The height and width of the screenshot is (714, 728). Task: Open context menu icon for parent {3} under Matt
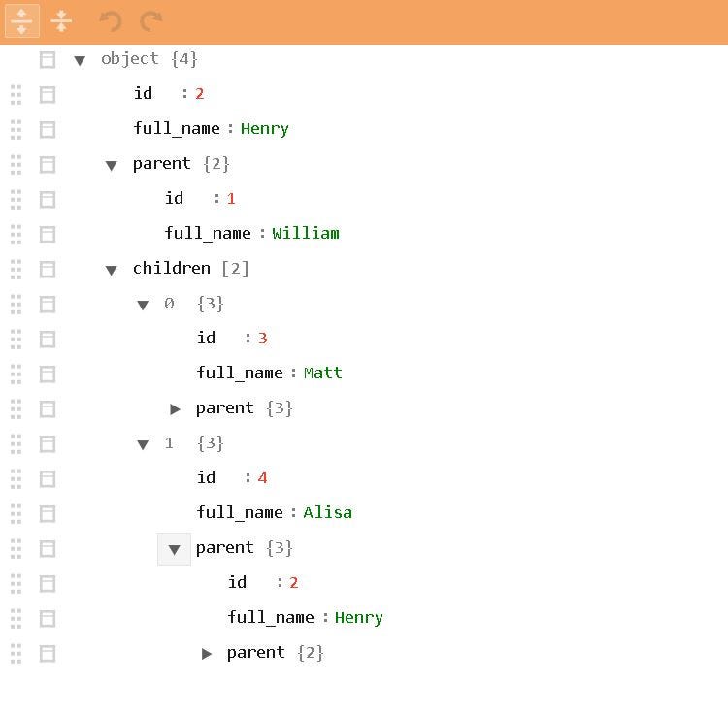coord(48,409)
